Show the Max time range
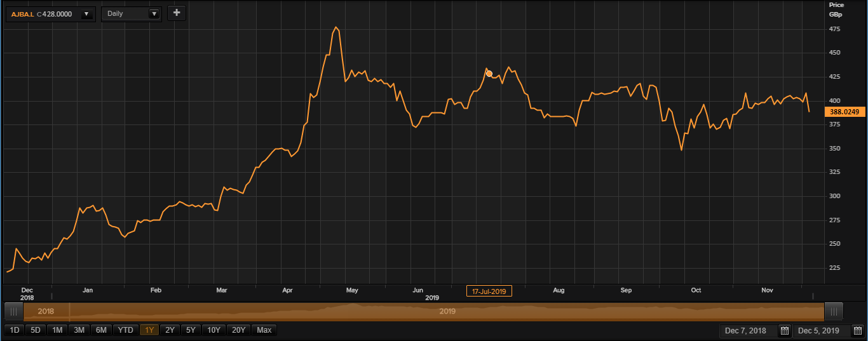The image size is (868, 341). 264,330
